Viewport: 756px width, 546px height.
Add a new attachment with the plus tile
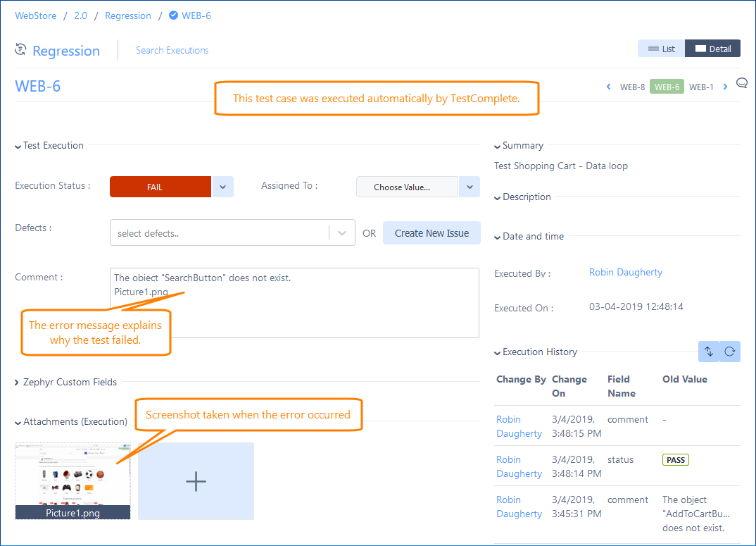(196, 480)
